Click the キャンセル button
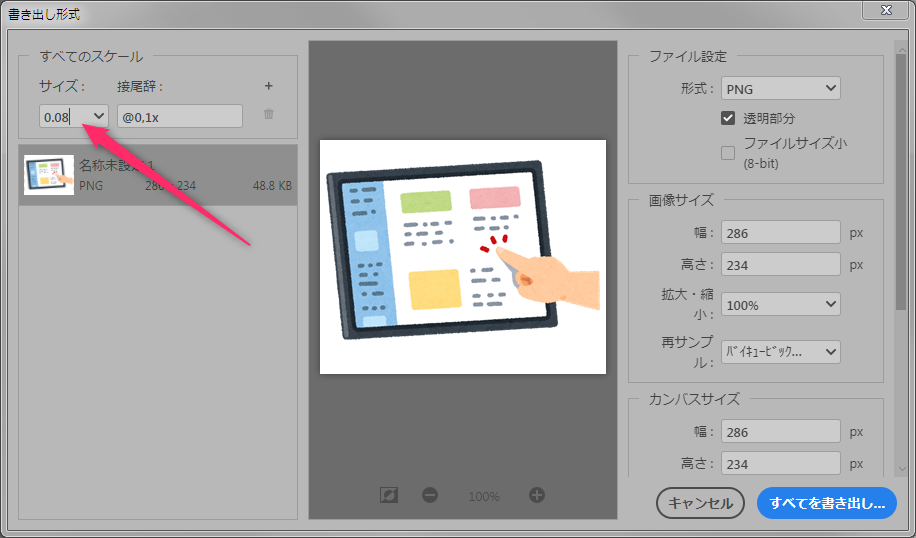Viewport: 916px width, 538px height. tap(700, 503)
